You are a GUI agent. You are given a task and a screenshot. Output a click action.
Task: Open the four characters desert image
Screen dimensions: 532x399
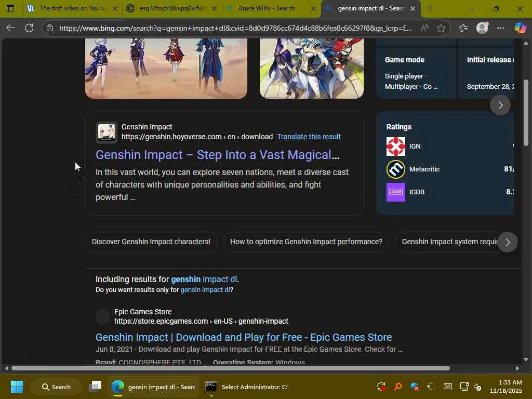[x=166, y=69]
